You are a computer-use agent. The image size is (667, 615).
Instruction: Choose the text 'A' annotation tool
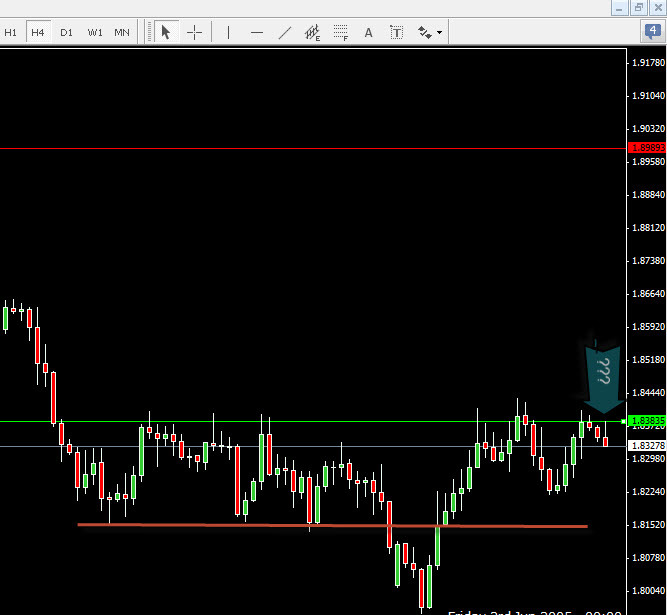coord(368,32)
